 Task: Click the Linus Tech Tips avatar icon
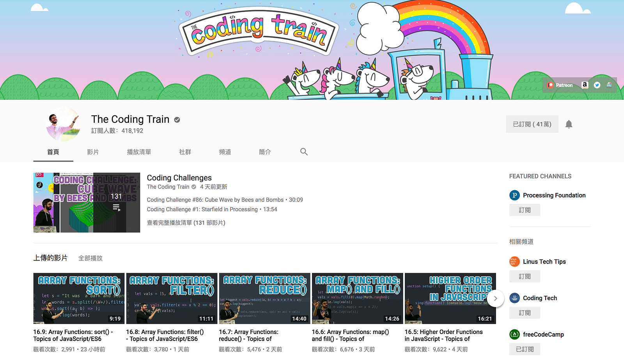pos(515,262)
